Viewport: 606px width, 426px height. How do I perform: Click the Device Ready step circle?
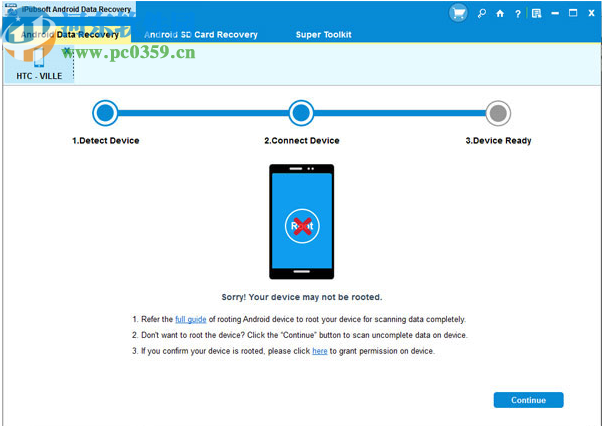[498, 113]
